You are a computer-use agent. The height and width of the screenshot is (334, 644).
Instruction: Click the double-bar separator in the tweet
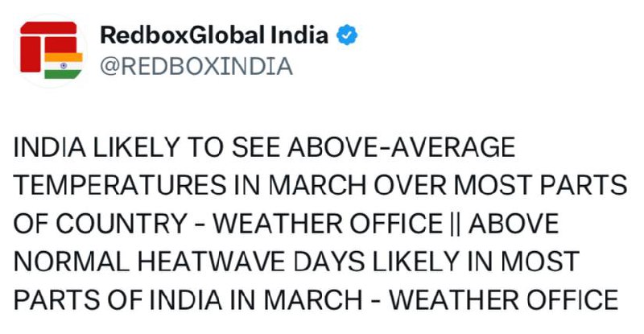pos(455,225)
